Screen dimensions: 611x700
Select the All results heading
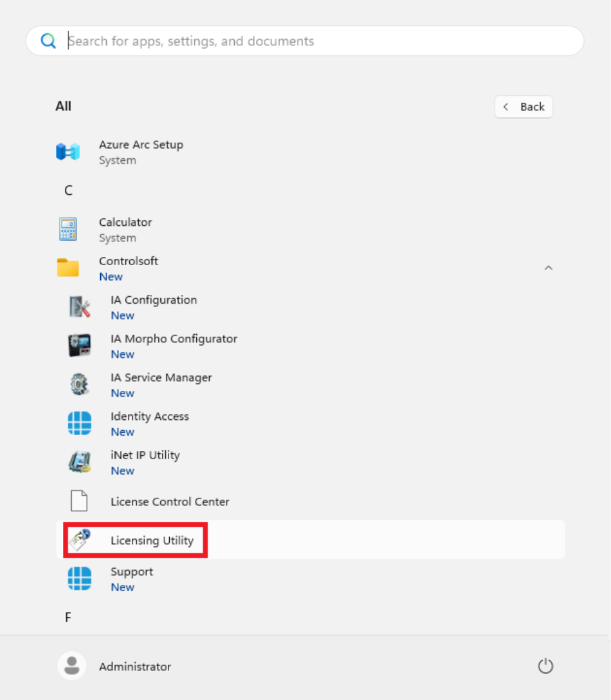64,106
